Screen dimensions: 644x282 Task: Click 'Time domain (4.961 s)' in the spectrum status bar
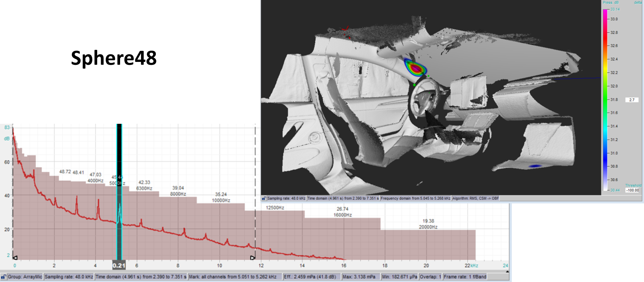pyautogui.click(x=141, y=277)
